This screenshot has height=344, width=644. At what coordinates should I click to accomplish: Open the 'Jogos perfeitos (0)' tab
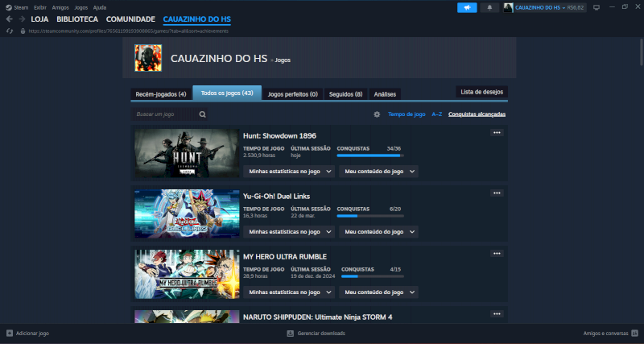292,94
